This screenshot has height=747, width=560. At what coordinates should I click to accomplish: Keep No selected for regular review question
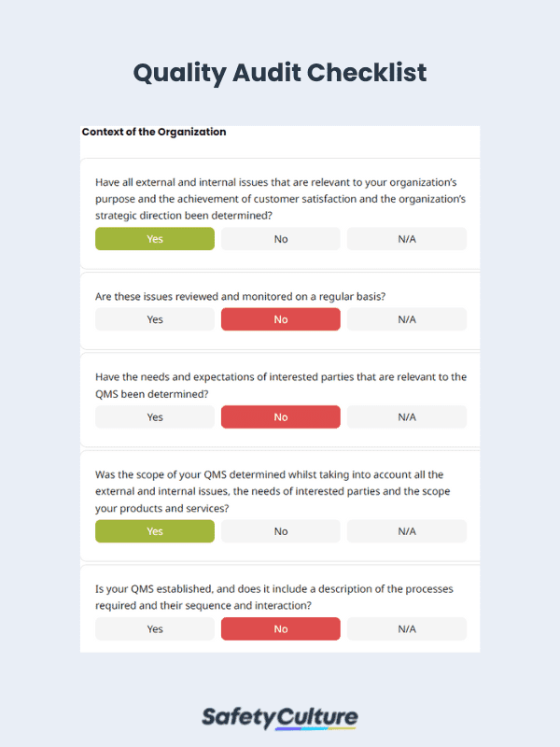(x=280, y=318)
